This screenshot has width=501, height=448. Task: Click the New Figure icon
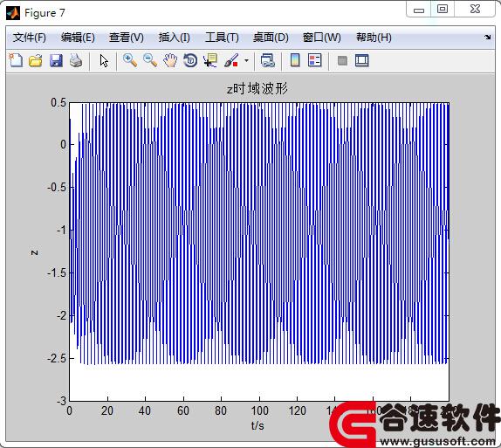[16, 60]
